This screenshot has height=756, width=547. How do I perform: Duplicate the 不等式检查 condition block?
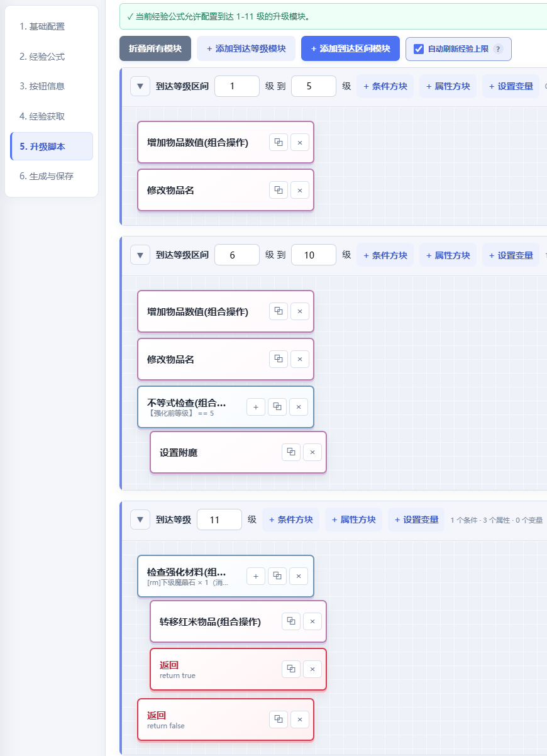(x=277, y=407)
